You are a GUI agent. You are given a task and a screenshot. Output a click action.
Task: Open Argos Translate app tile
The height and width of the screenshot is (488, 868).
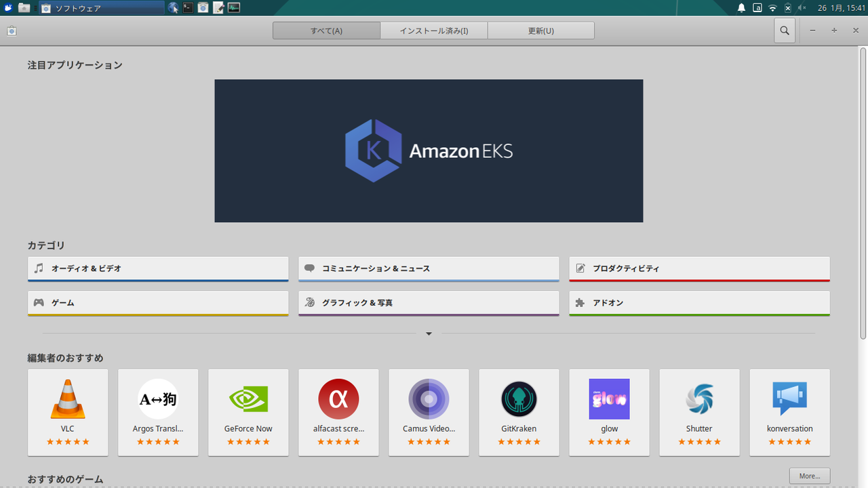[x=158, y=412]
